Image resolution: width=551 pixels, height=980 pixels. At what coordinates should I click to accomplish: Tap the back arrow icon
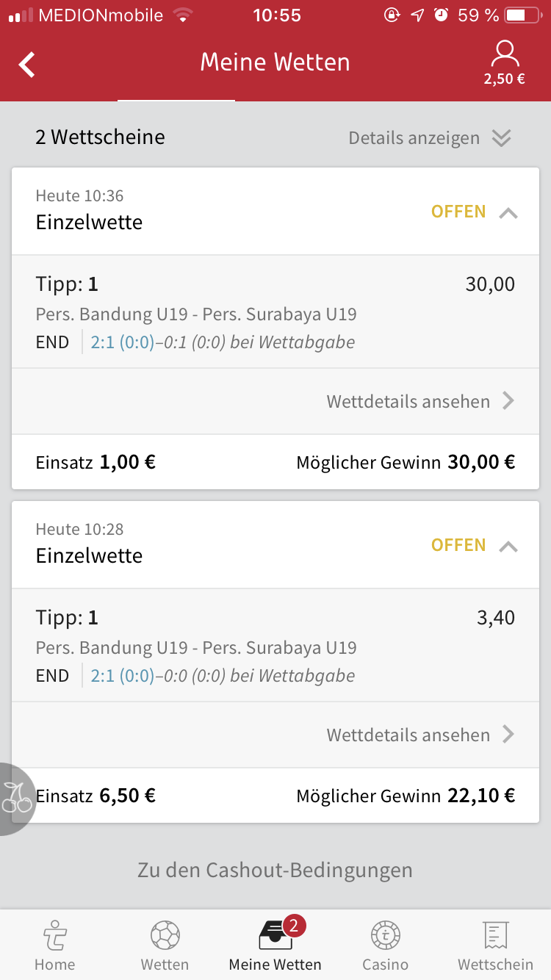(x=27, y=64)
